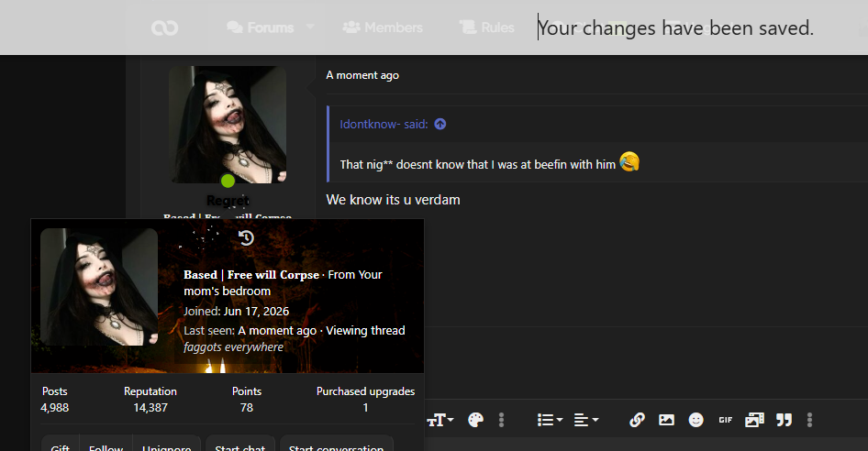
Task: Open the text color palette icon
Action: tap(475, 420)
